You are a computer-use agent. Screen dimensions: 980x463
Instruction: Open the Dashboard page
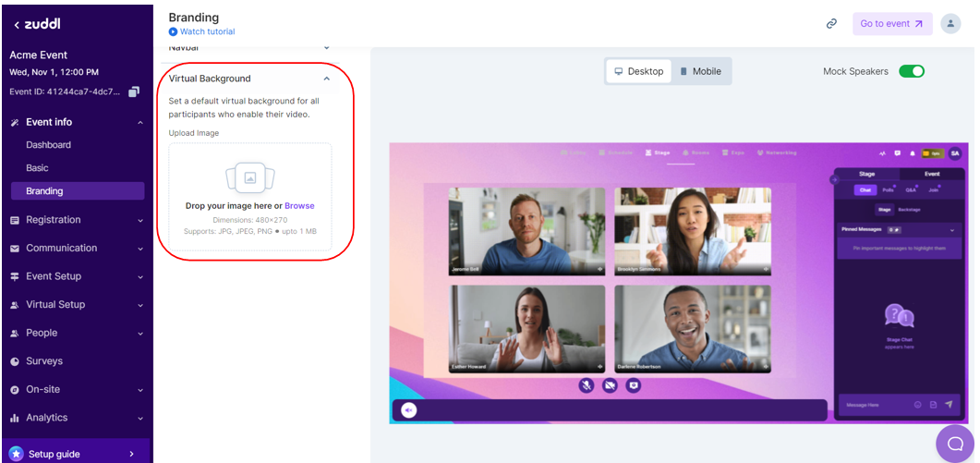tap(48, 144)
